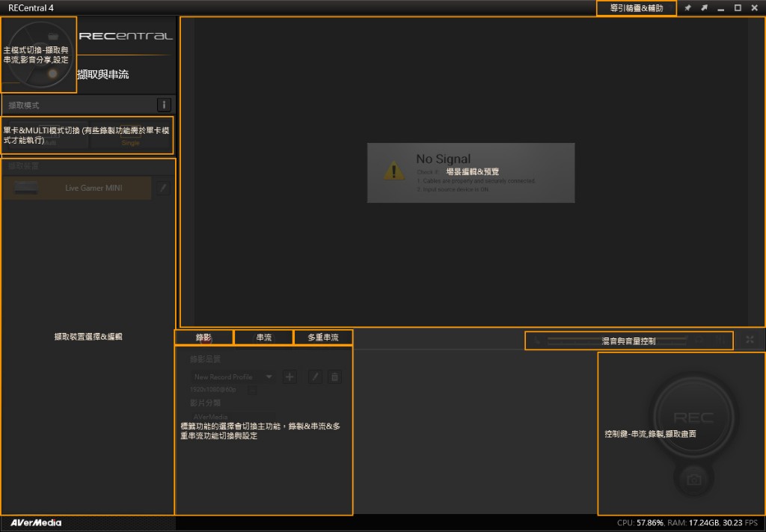Take a snapshot with the camera button
This screenshot has width=766, height=532.
[x=693, y=480]
